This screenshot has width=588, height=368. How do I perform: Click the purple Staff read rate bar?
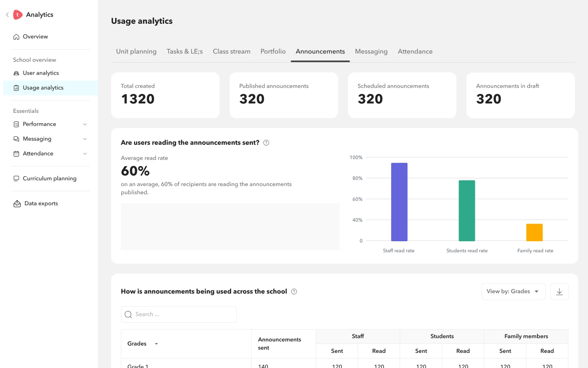[399, 202]
